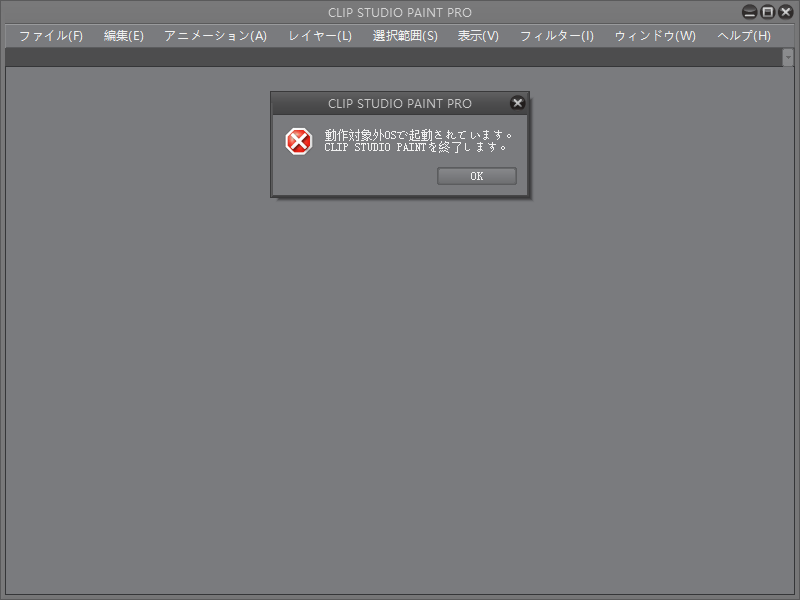Close the error dialog with X
Screen dimensions: 800x600
click(x=517, y=103)
